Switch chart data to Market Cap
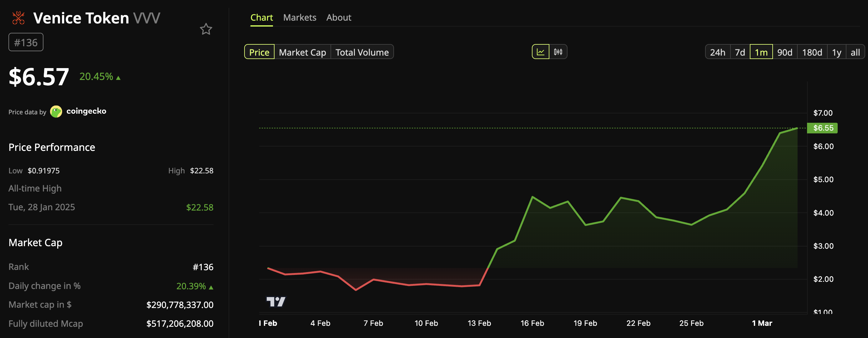868x338 pixels. coord(302,52)
